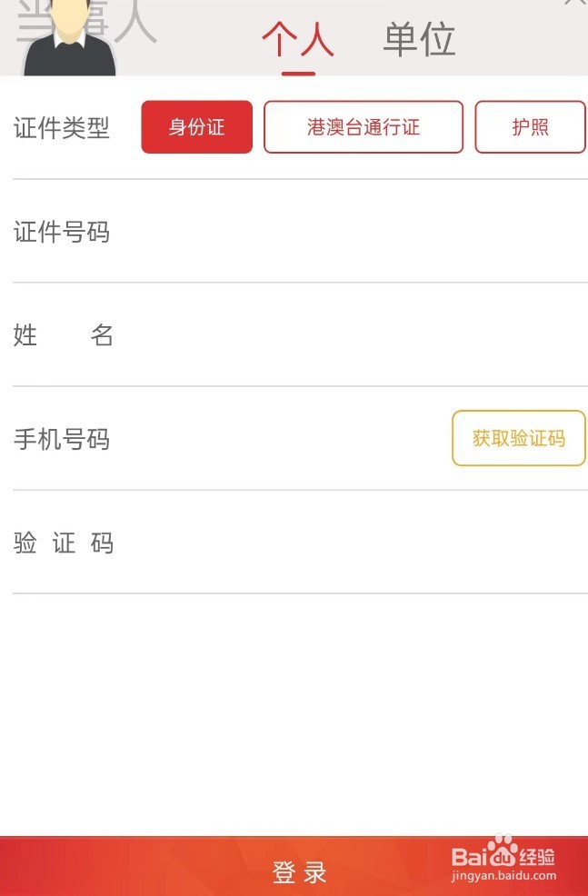Focus the 手机号码 entry field
588x896 pixels.
[x=282, y=440]
